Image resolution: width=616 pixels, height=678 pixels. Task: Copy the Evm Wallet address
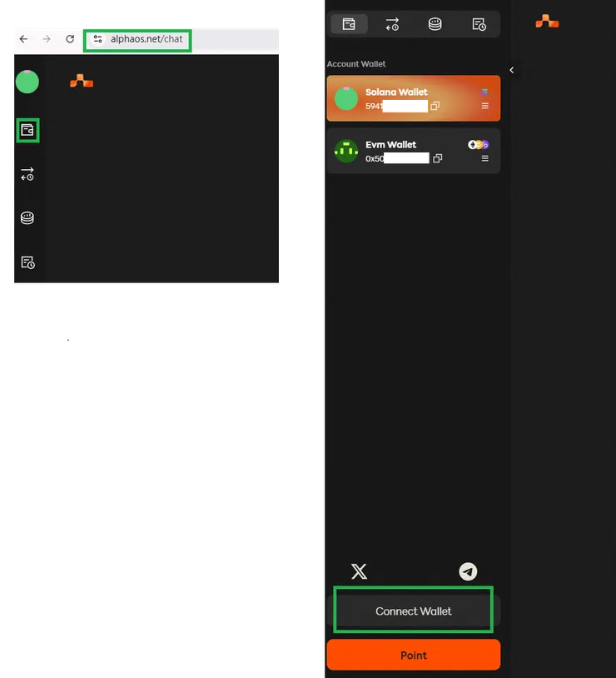coord(438,159)
